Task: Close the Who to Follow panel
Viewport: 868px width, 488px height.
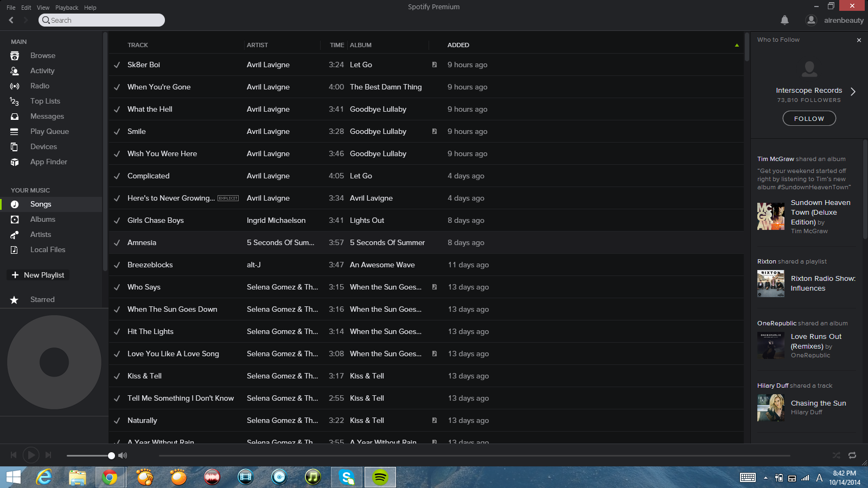Action: pos(859,40)
